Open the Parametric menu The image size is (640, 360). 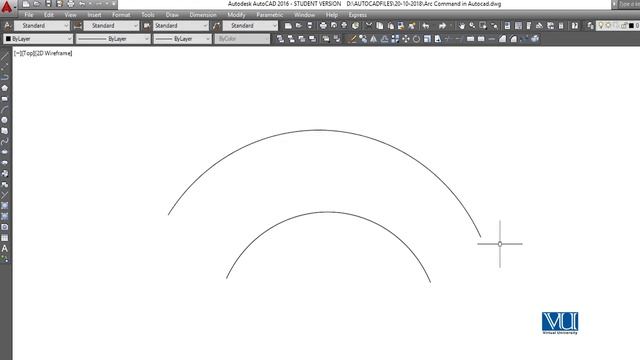coord(270,15)
